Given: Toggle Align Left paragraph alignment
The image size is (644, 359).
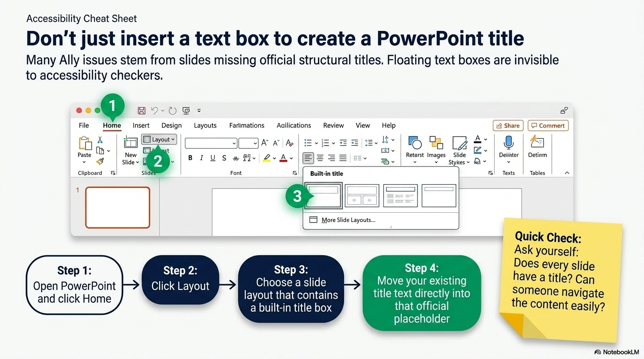Looking at the screenshot, I should tap(308, 158).
